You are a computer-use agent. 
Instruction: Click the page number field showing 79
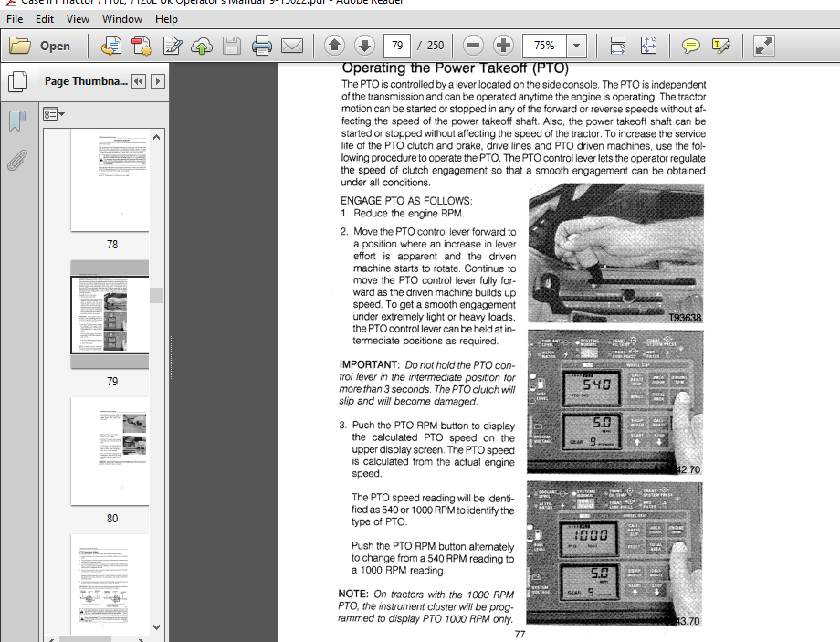point(397,46)
